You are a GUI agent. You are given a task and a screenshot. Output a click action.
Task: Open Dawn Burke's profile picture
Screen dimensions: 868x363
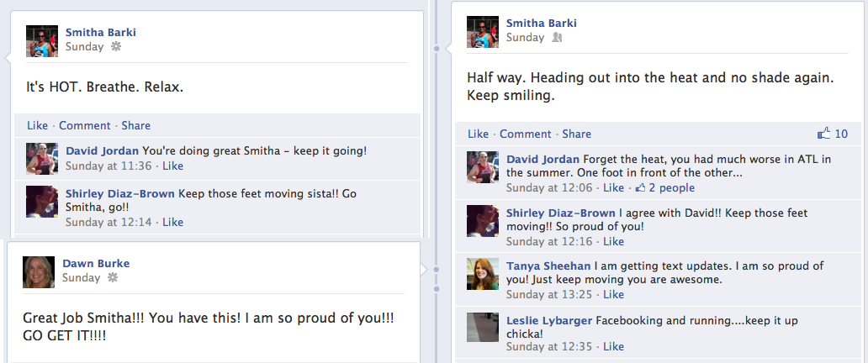point(39,271)
